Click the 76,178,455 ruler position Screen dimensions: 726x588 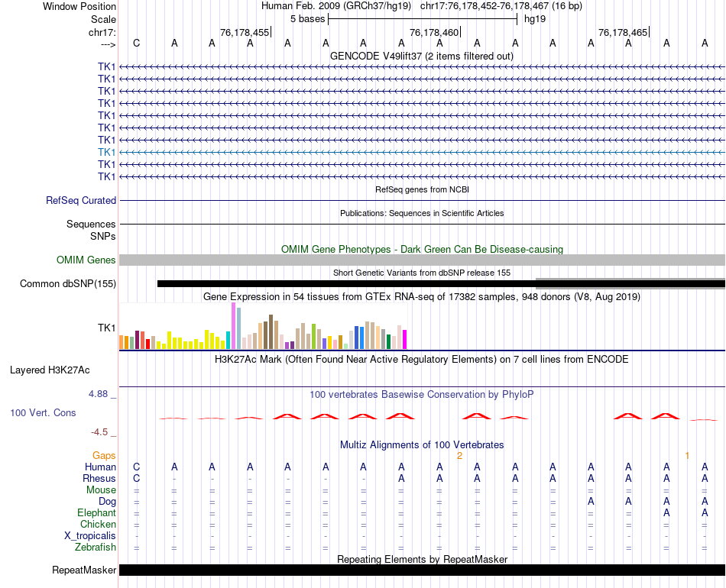[245, 32]
